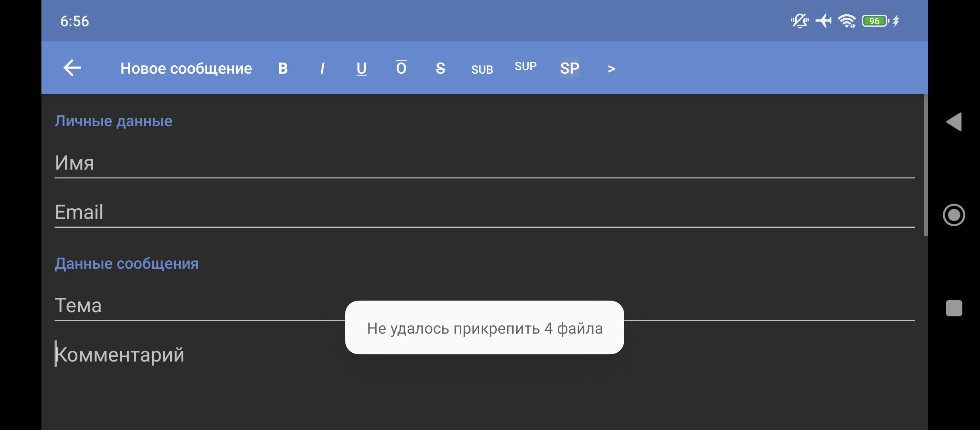Apply italic formatting with I button
This screenshot has width=980, height=430.
322,68
